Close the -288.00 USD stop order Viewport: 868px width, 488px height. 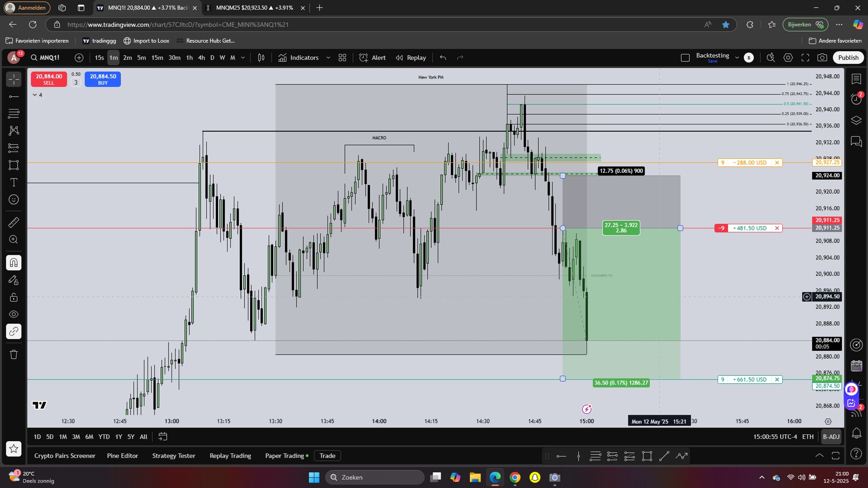777,163
